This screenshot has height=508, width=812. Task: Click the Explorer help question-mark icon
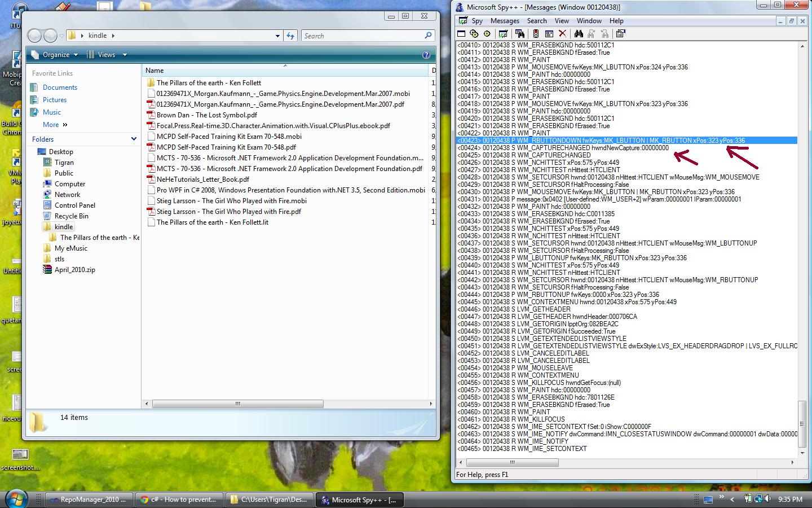pos(426,55)
